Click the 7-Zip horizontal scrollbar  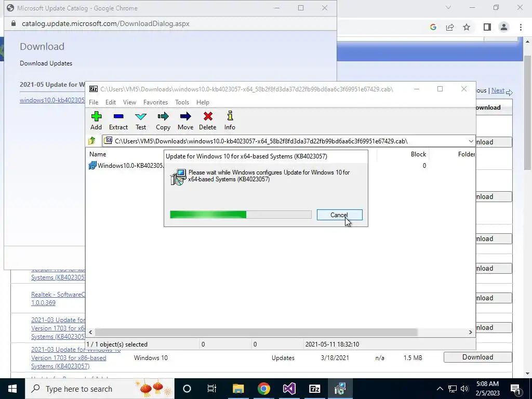(256, 332)
